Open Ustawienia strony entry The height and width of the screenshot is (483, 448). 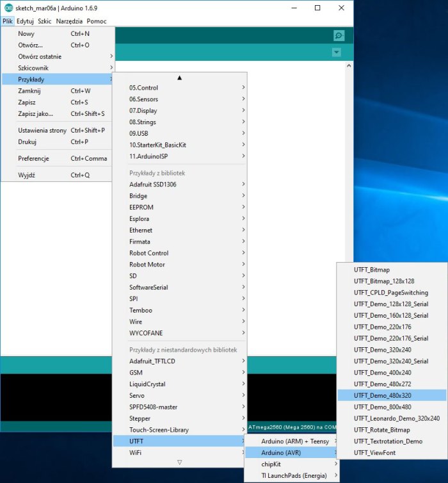click(57, 130)
